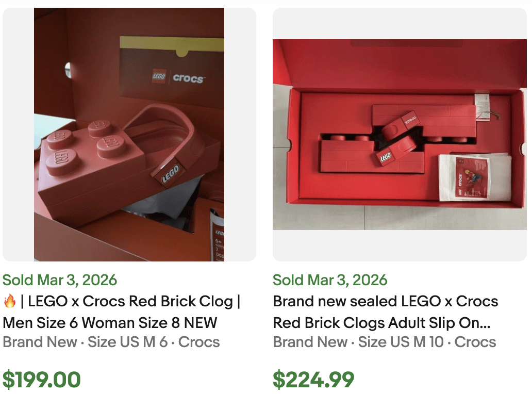Click the Brand New label under the right listing
Screen dimensions: 532x394
point(310,342)
